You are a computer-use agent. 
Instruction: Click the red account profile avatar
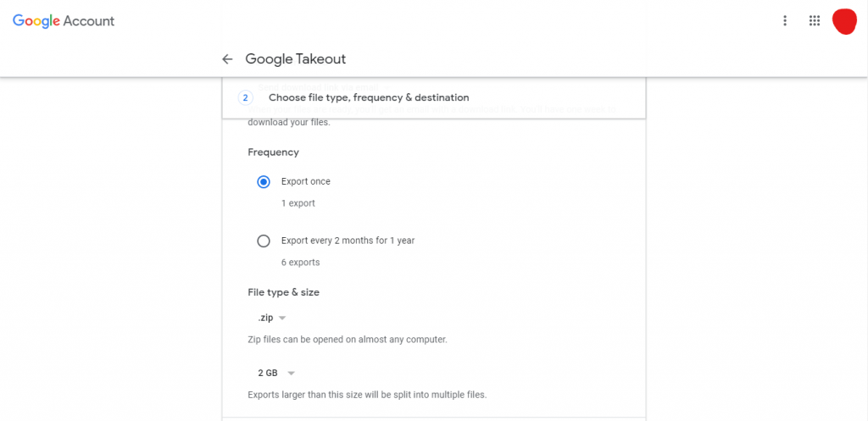click(x=844, y=21)
